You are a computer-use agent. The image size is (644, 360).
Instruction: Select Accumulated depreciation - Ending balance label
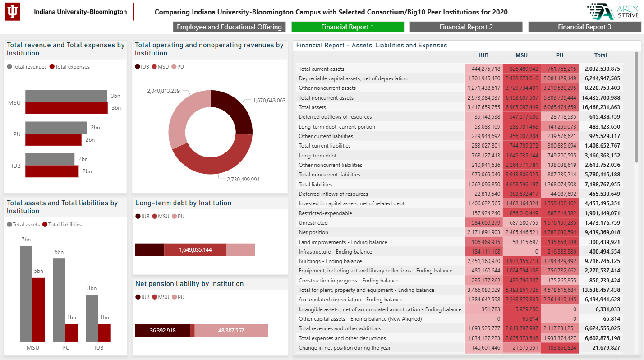[350, 300]
